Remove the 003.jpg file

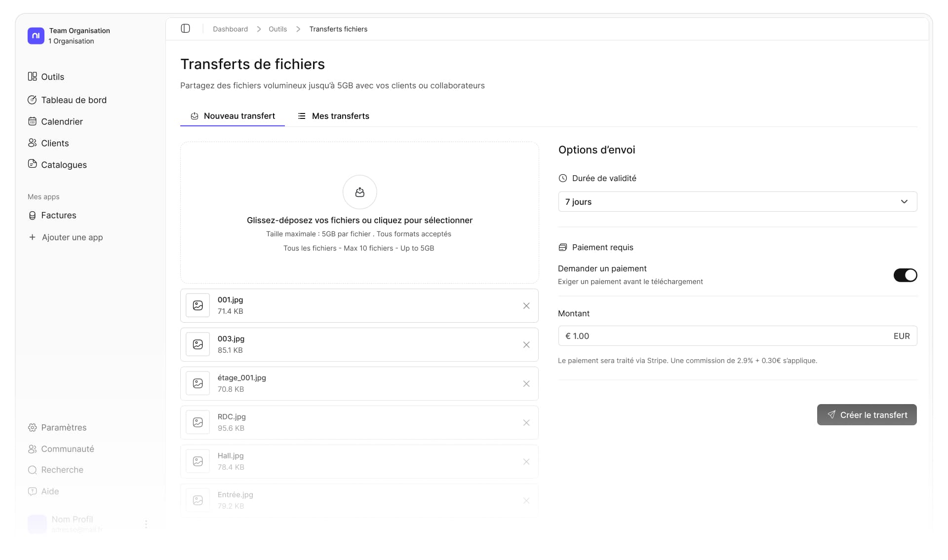point(526,344)
